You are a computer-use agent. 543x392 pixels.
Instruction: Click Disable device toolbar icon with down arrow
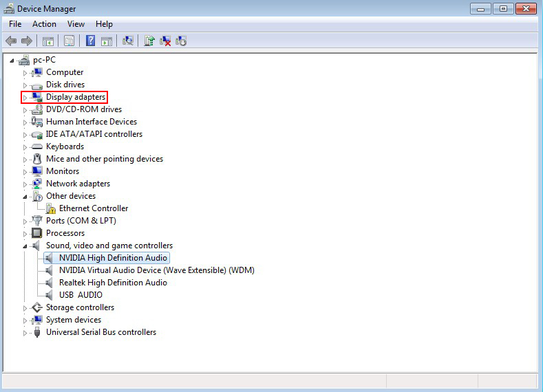[181, 41]
